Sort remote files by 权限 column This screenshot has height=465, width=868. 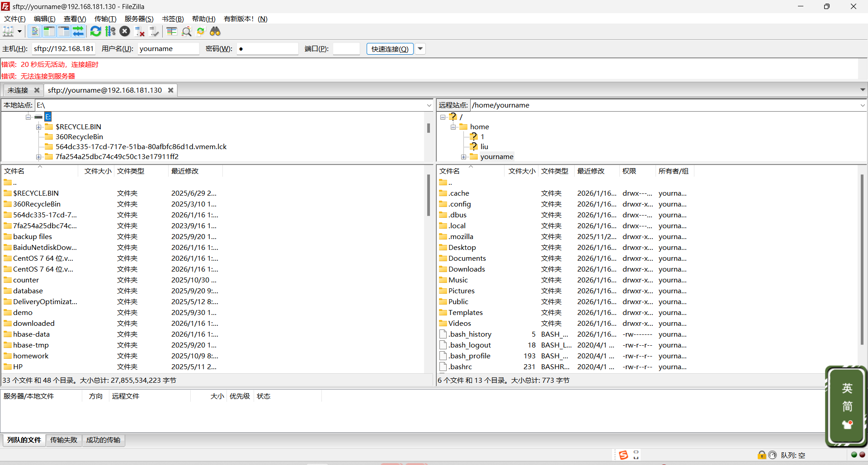tap(637, 171)
